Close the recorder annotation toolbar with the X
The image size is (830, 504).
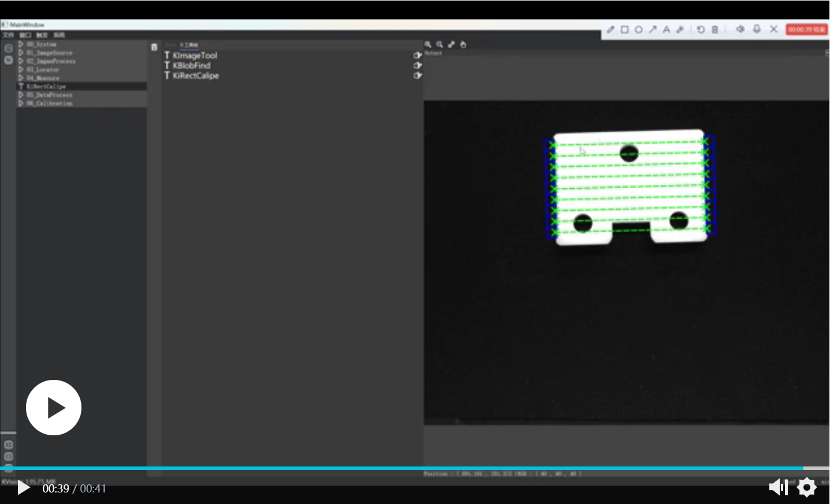tap(773, 29)
